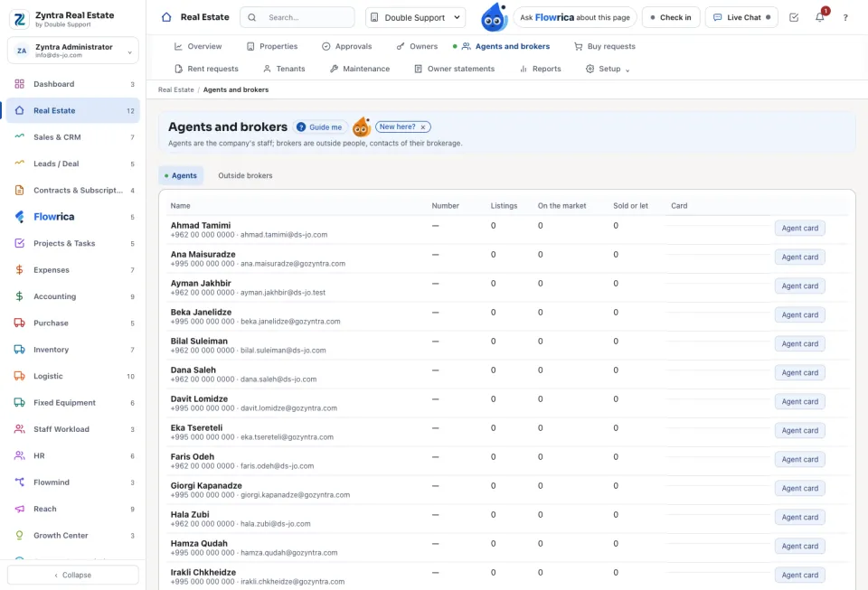
Task: Click the Listings column header
Action: pyautogui.click(x=504, y=206)
